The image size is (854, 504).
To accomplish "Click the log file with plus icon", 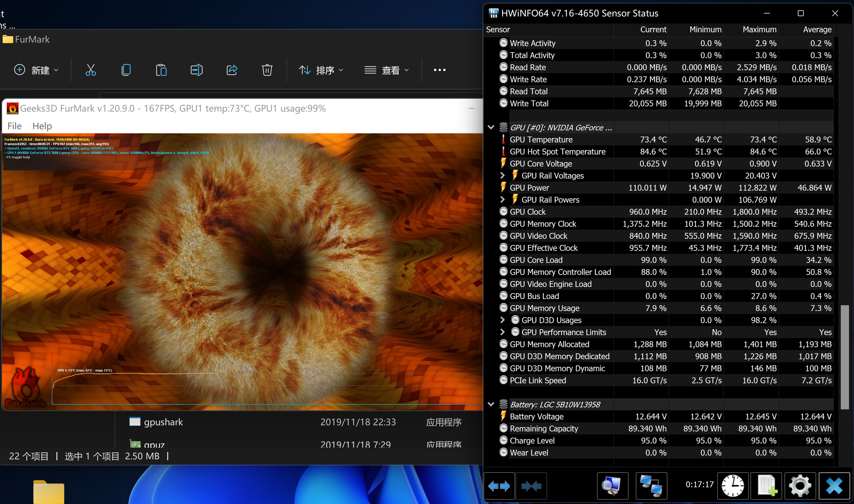I will point(766,486).
